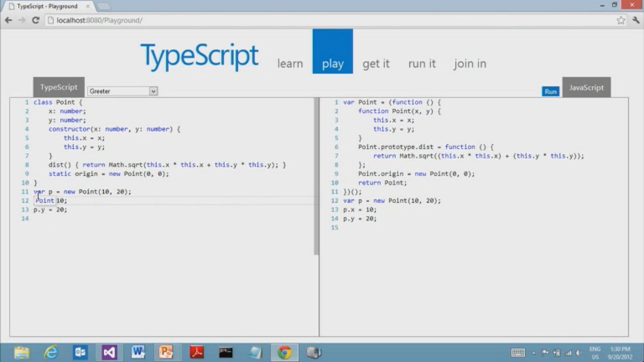Open the notepad-like taskbar icon next to Command Prompt

(256, 352)
